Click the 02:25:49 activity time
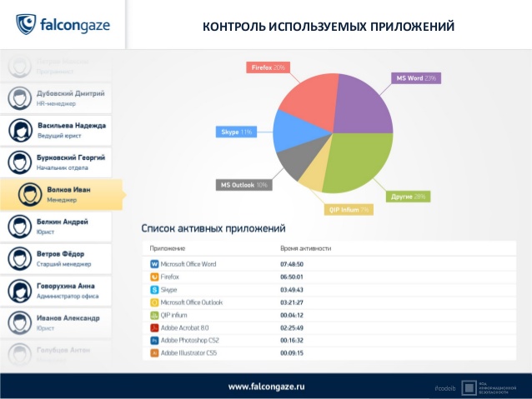Screen dimensions: 532x399 [292, 328]
